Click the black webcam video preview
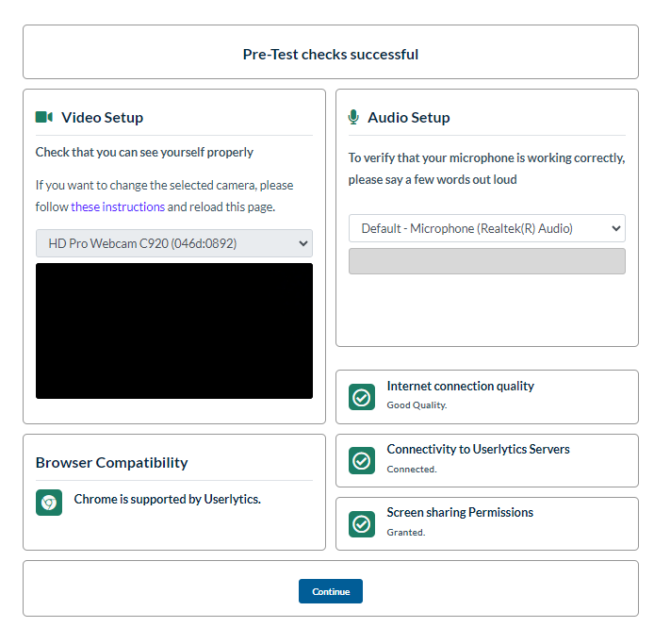Viewport: 654px width, 644px height. coord(173,330)
